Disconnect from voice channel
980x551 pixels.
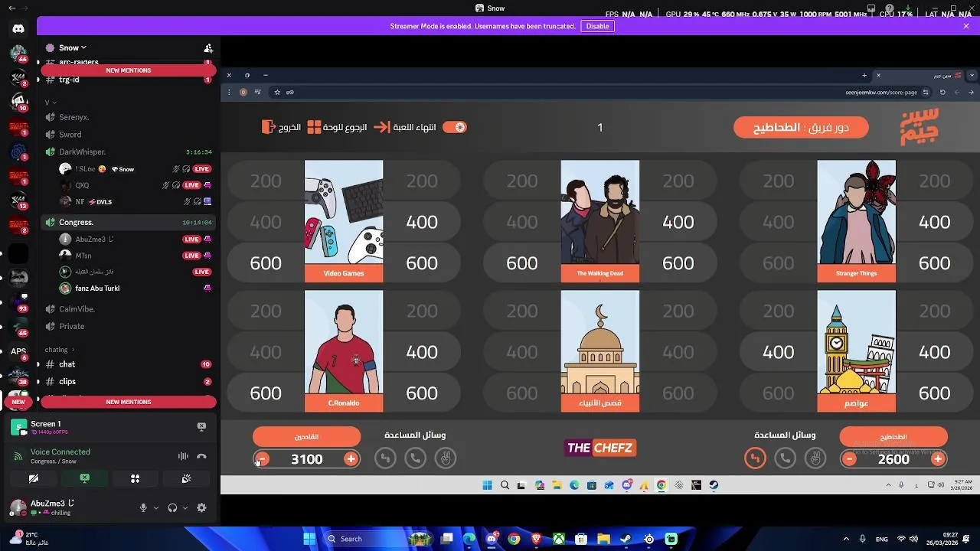pos(201,456)
